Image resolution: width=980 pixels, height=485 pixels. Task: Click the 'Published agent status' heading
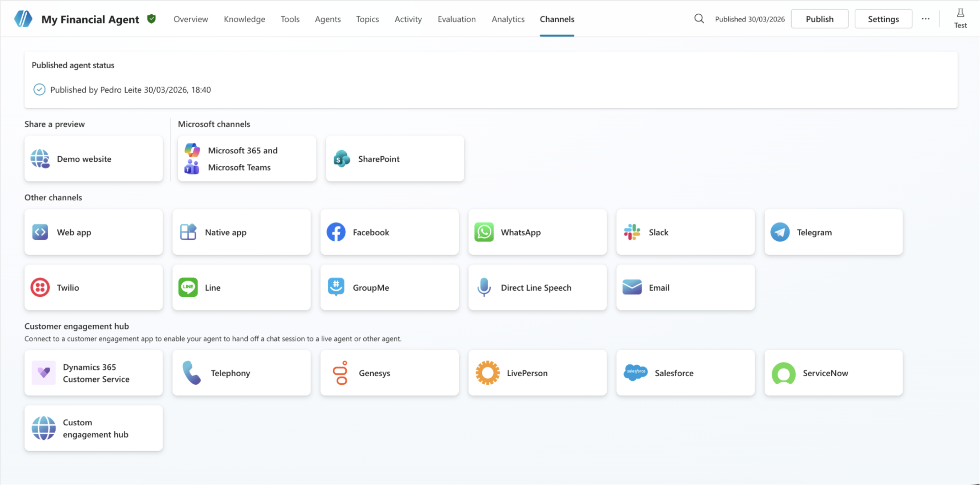tap(73, 65)
